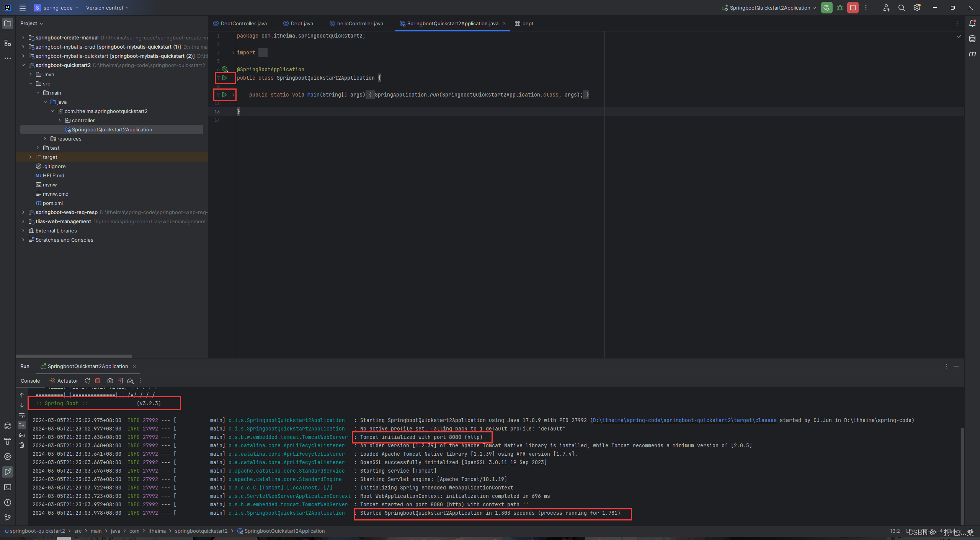Click the run gutter icon beside main method
This screenshot has width=980, height=540.
click(x=225, y=95)
